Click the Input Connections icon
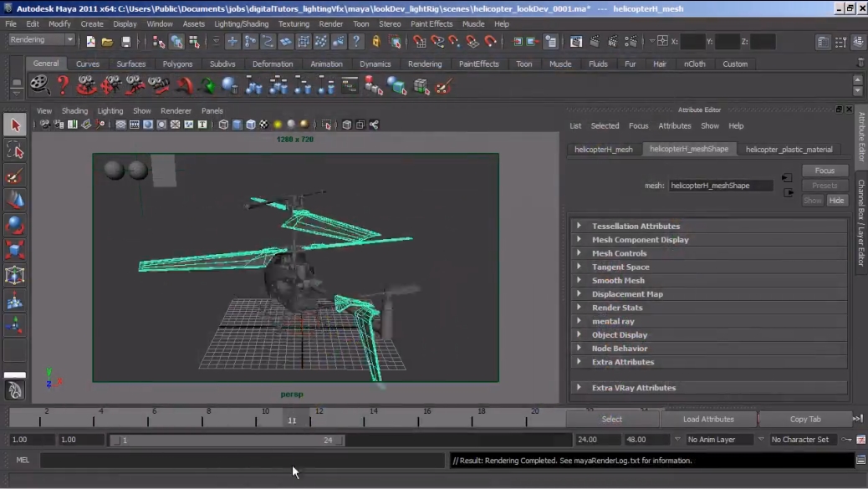868x489 pixels. coord(518,42)
